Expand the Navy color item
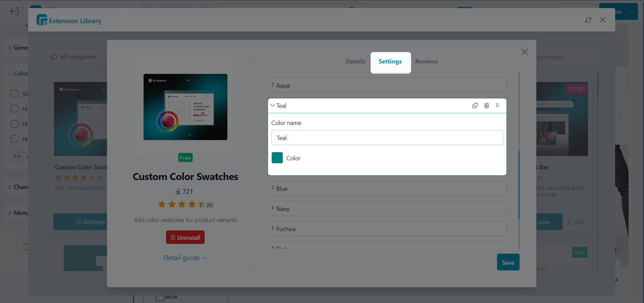644x303 pixels. point(387,209)
